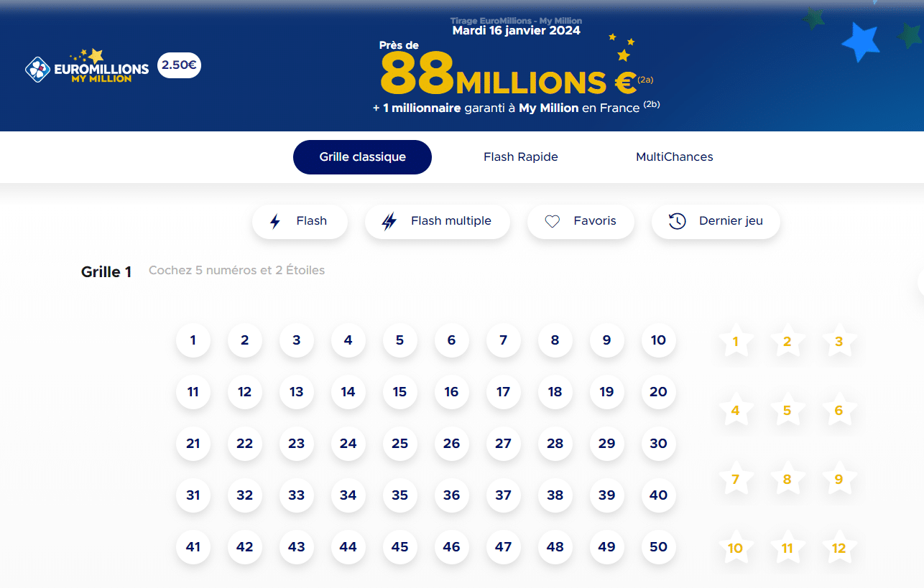Open the Grille classique tab
This screenshot has height=588, width=924.
point(362,157)
